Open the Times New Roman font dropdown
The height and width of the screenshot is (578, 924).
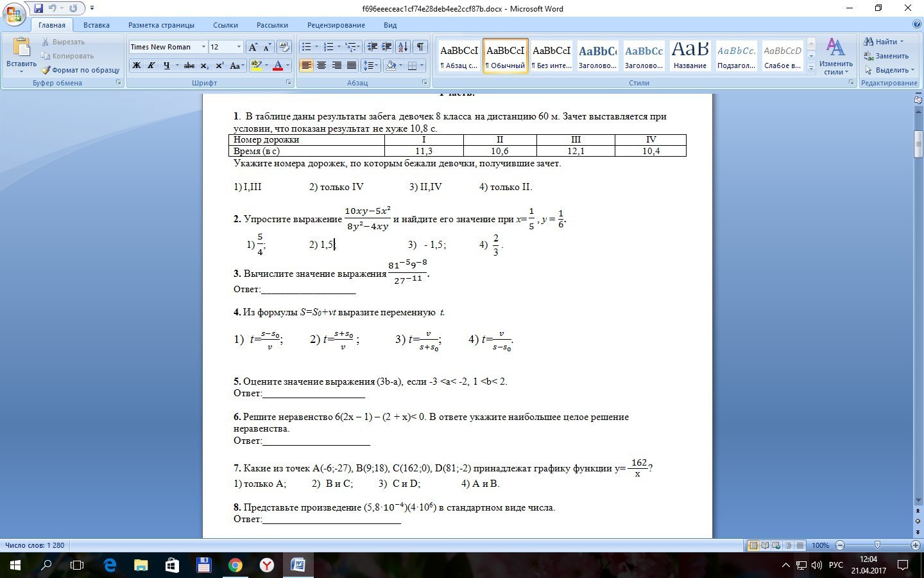tap(203, 47)
